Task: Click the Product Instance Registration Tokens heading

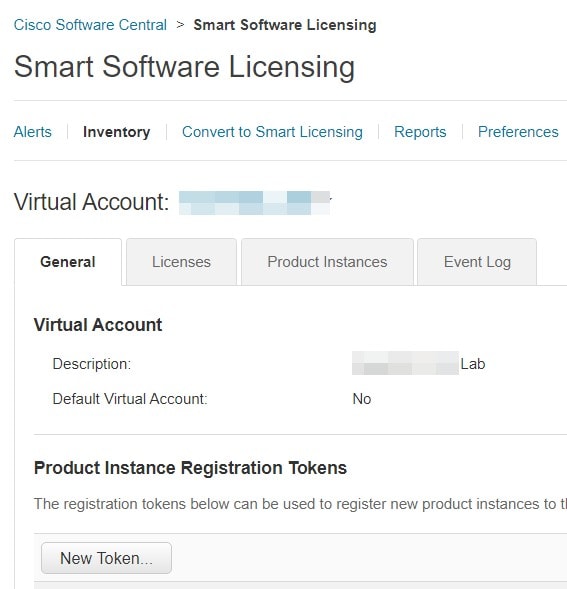Action: tap(190, 468)
